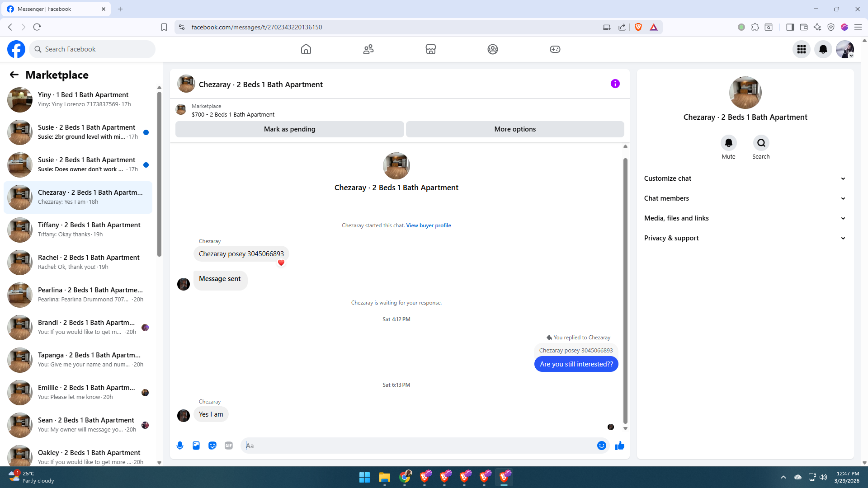Open Sean 2 Beds 1 Bath chat
The width and height of the screenshot is (868, 488).
78,425
